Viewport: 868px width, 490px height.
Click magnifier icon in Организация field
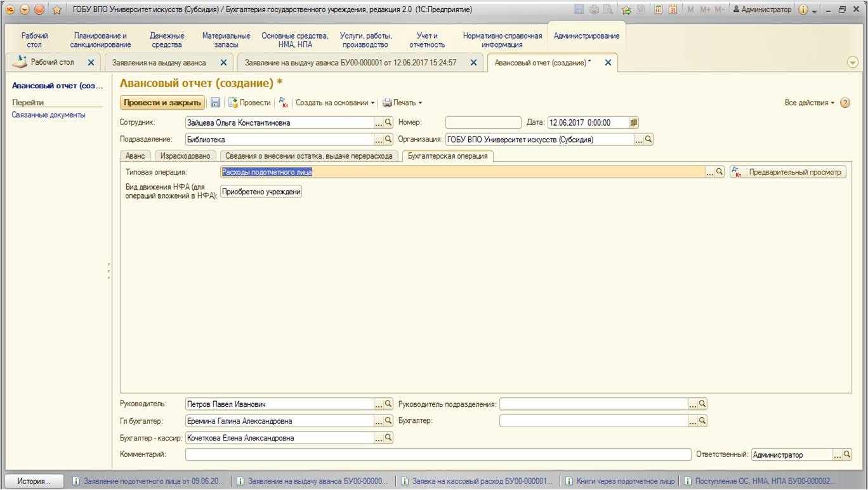coord(648,139)
